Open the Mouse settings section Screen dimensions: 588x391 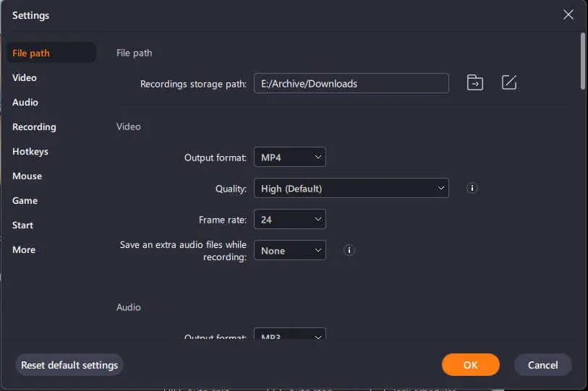pyautogui.click(x=27, y=176)
